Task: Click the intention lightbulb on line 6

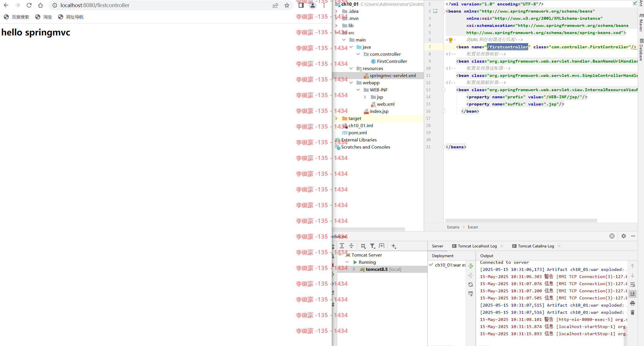Action: [451, 40]
